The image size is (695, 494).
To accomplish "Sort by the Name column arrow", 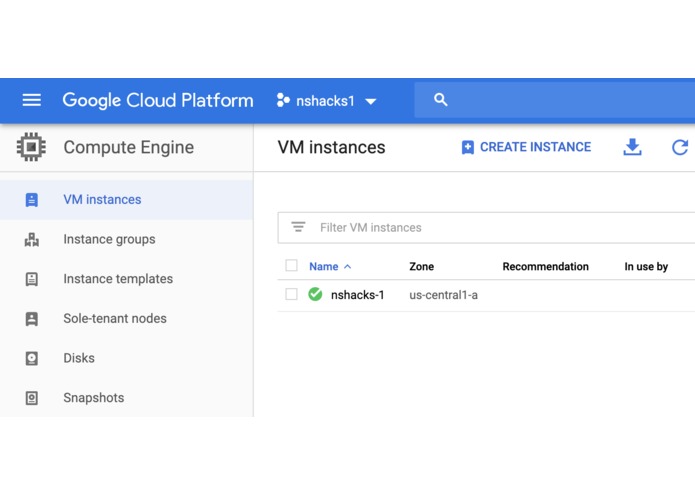I will click(347, 267).
